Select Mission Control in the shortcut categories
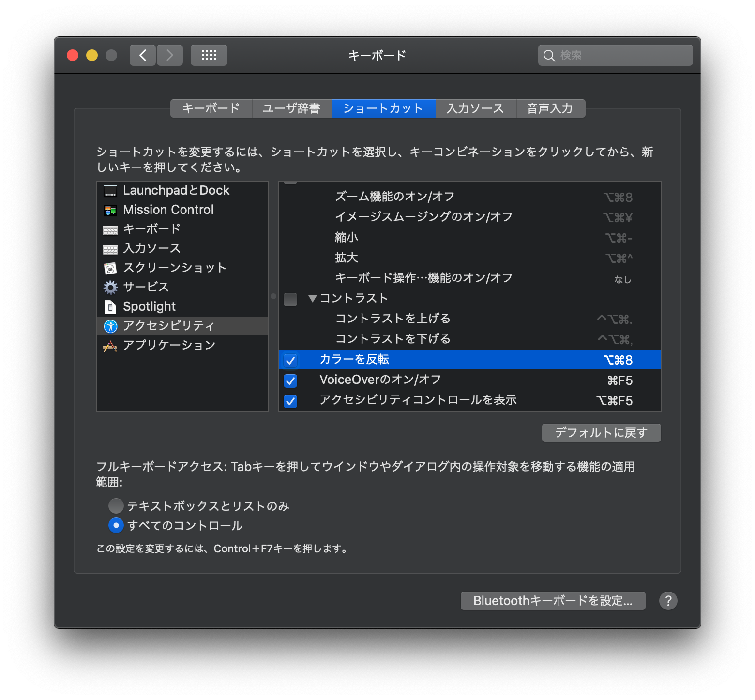 [168, 210]
